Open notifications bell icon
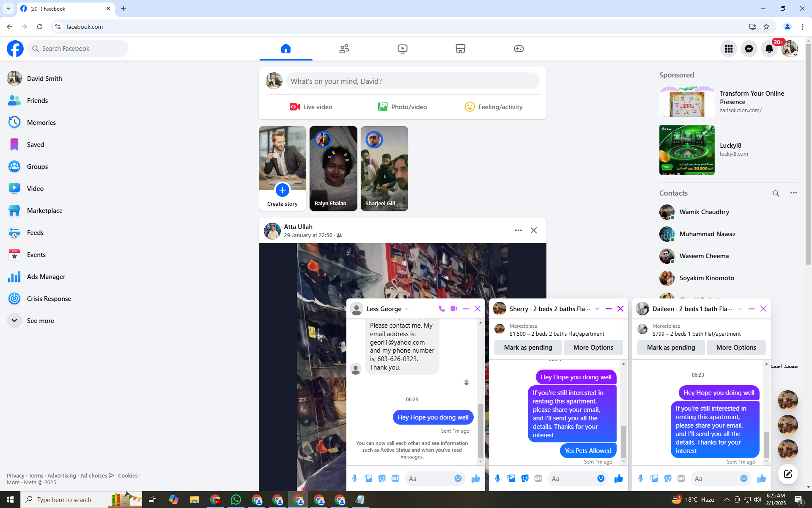Viewport: 812px width, 508px height. [x=769, y=49]
